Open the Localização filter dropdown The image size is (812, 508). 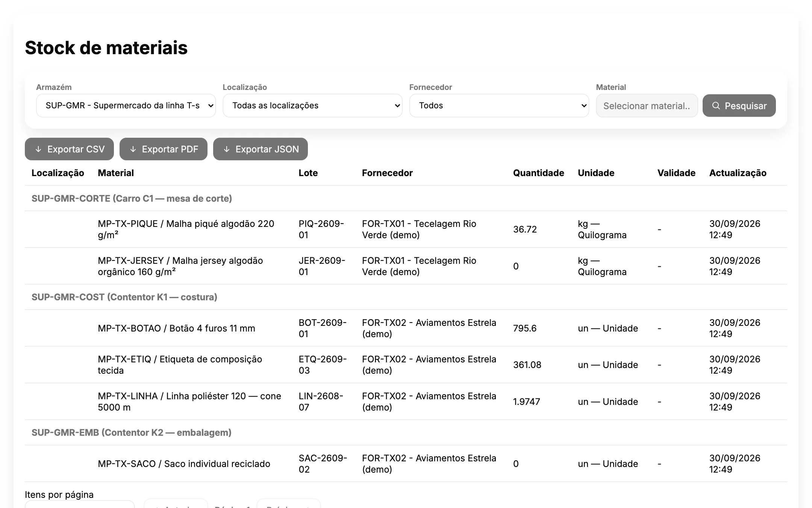(312, 105)
